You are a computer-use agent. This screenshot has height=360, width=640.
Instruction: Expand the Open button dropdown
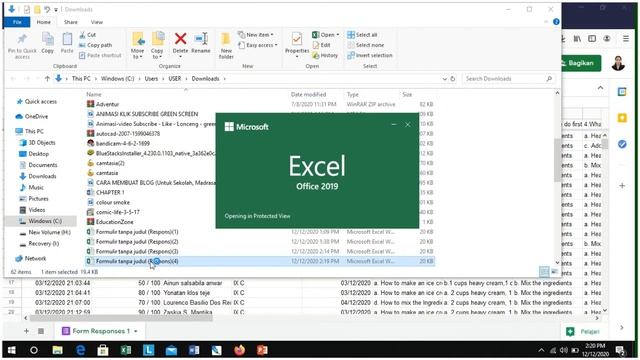[x=338, y=35]
